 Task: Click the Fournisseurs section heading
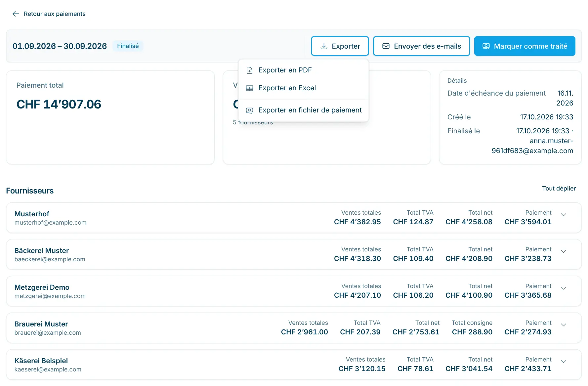pyautogui.click(x=30, y=191)
